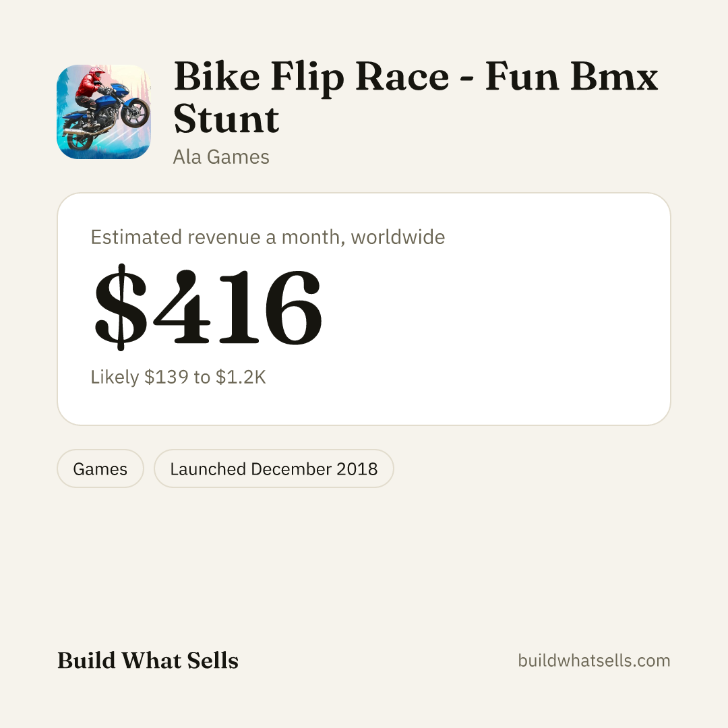Click the Bike Flip Race app icon

pyautogui.click(x=104, y=112)
